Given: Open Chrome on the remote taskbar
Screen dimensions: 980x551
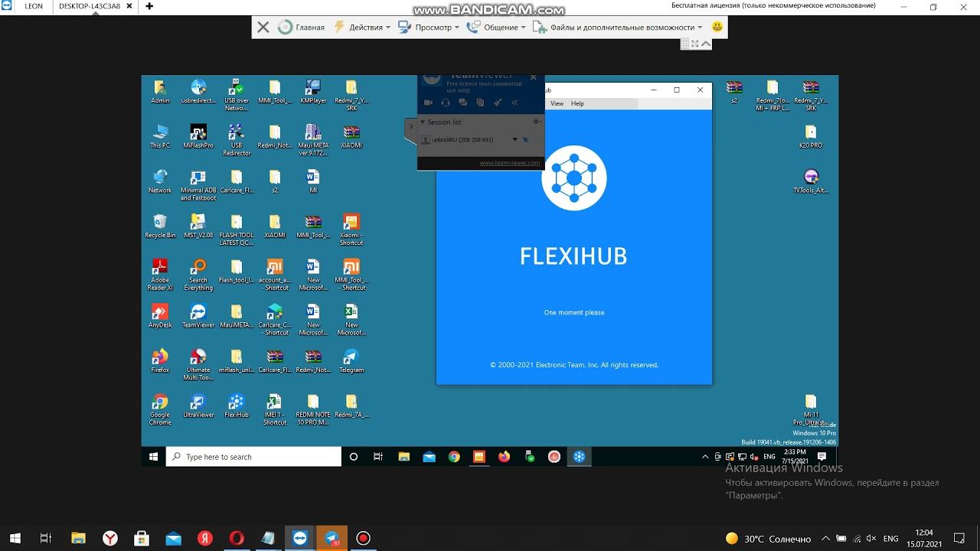Looking at the screenshot, I should pyautogui.click(x=454, y=457).
